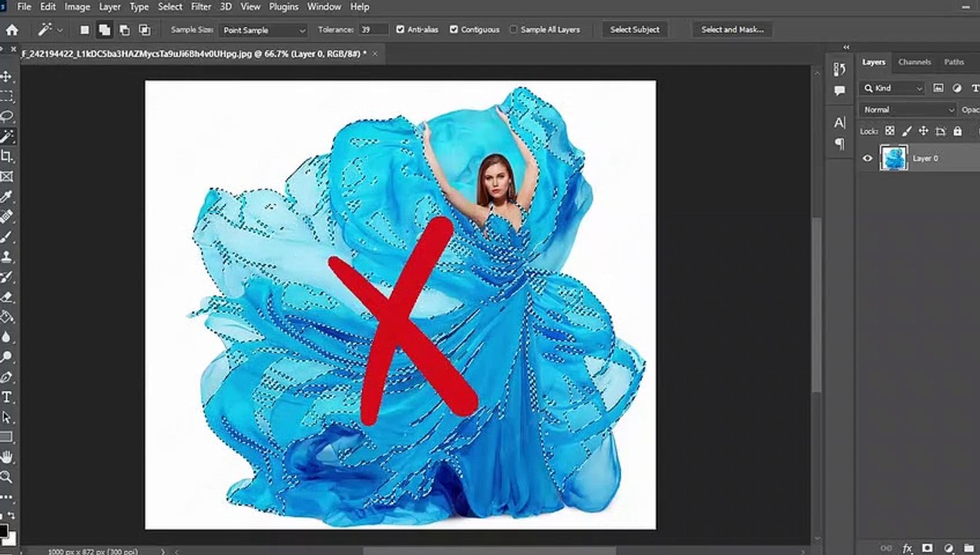Enable the Sample All Layers checkbox

[514, 29]
